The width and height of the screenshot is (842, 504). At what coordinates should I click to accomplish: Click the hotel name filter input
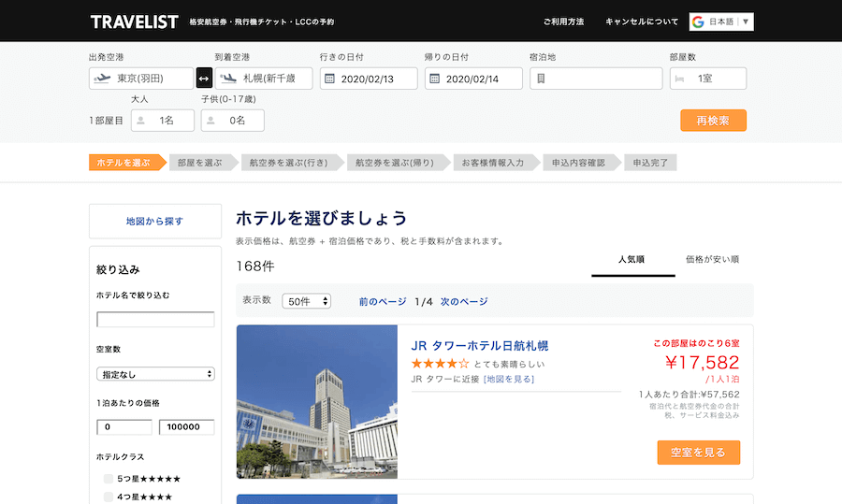155,320
